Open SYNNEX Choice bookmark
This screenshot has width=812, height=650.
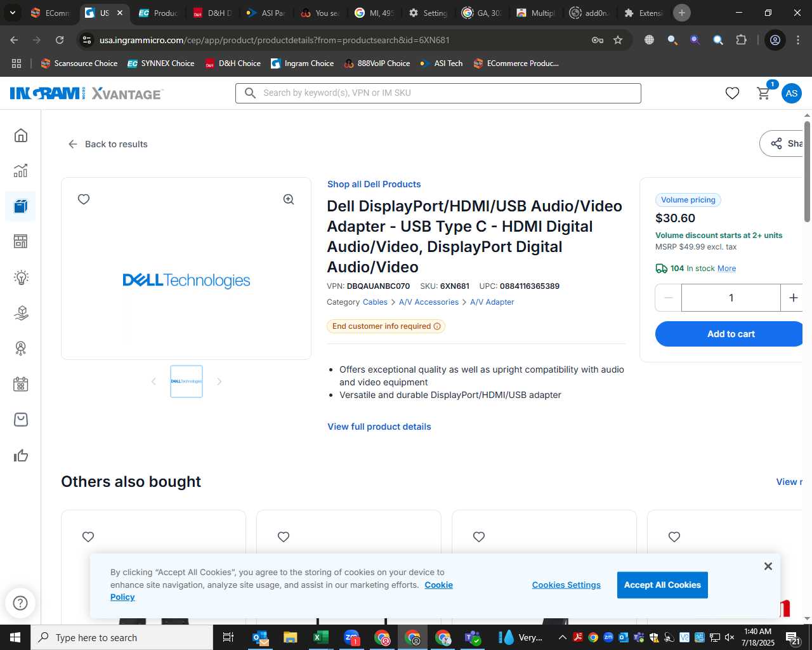point(161,63)
